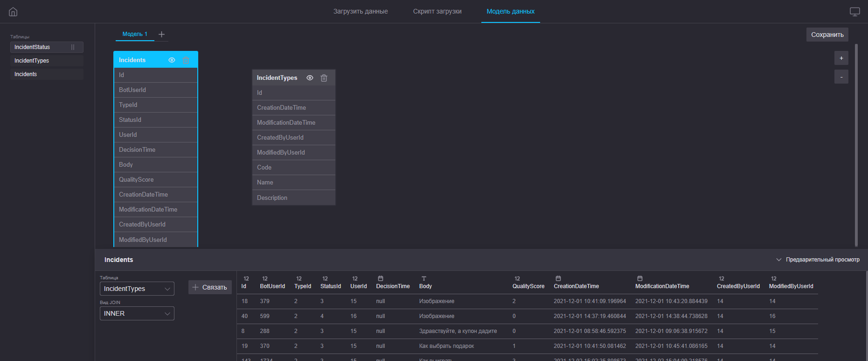
Task: Click BotUserId cell value 379
Action: coord(264,301)
